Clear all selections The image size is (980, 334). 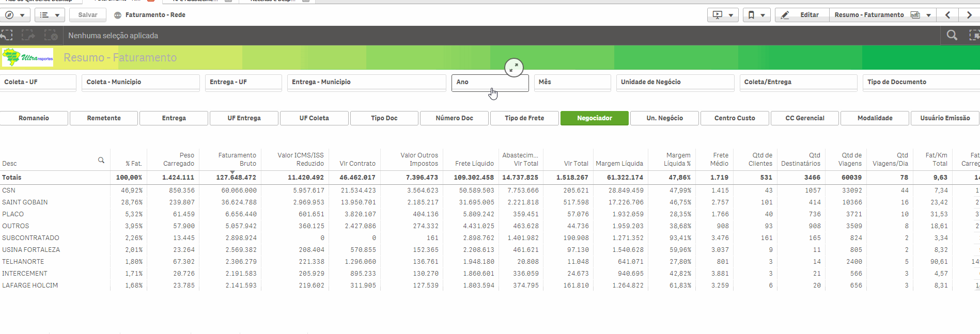pyautogui.click(x=51, y=35)
